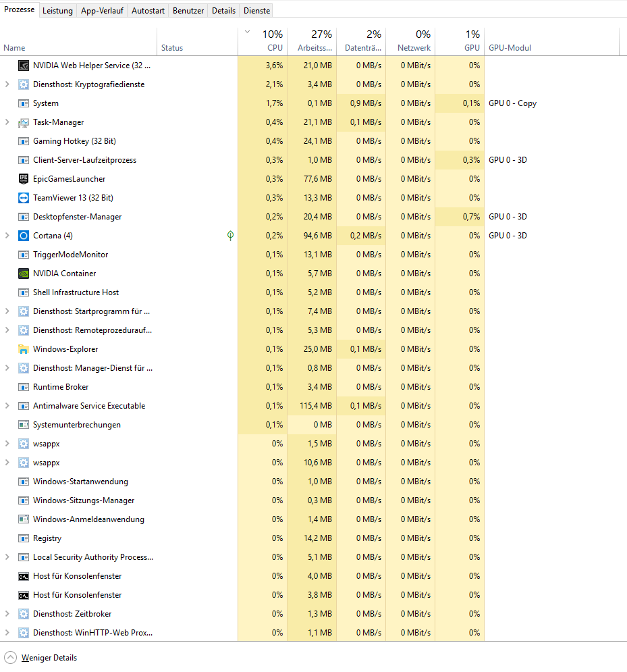
Task: Click the TeamViewer 13 icon
Action: click(24, 198)
